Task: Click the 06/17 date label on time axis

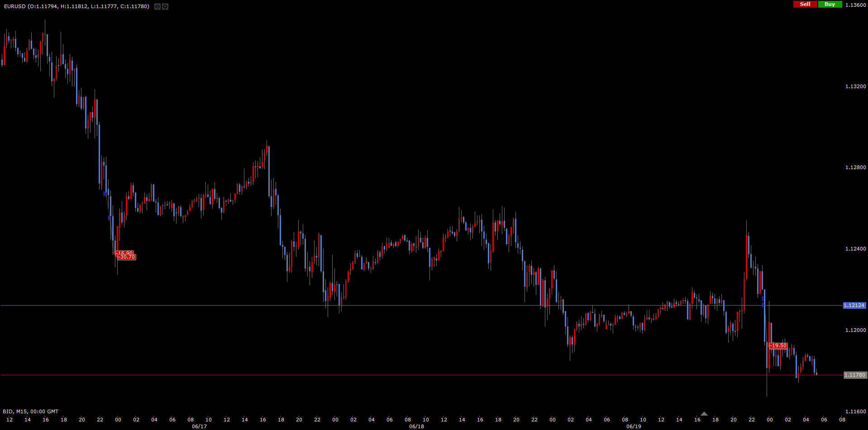Action: (x=199, y=426)
